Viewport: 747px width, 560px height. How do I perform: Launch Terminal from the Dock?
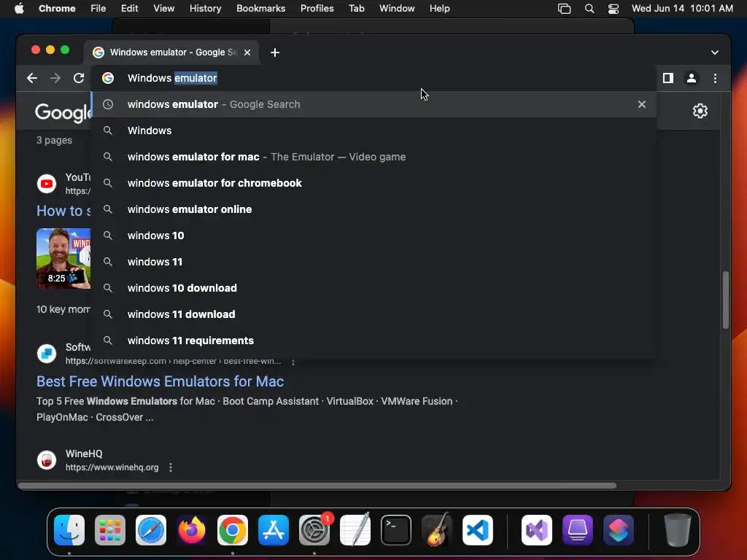point(396,530)
